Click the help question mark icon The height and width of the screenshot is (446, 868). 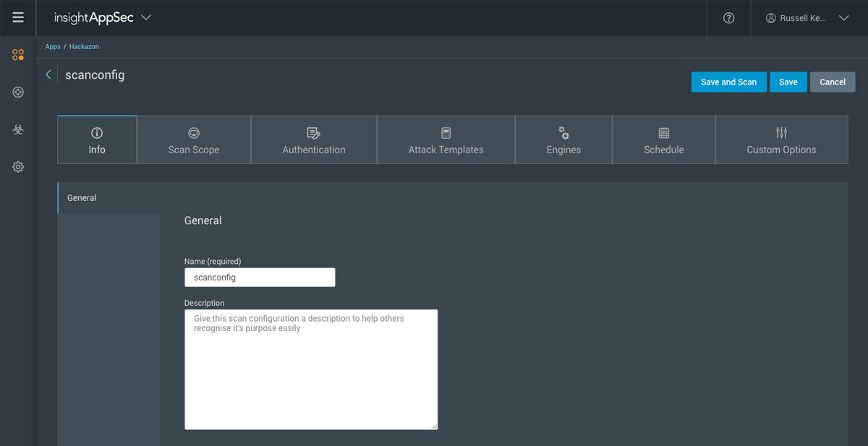point(729,18)
